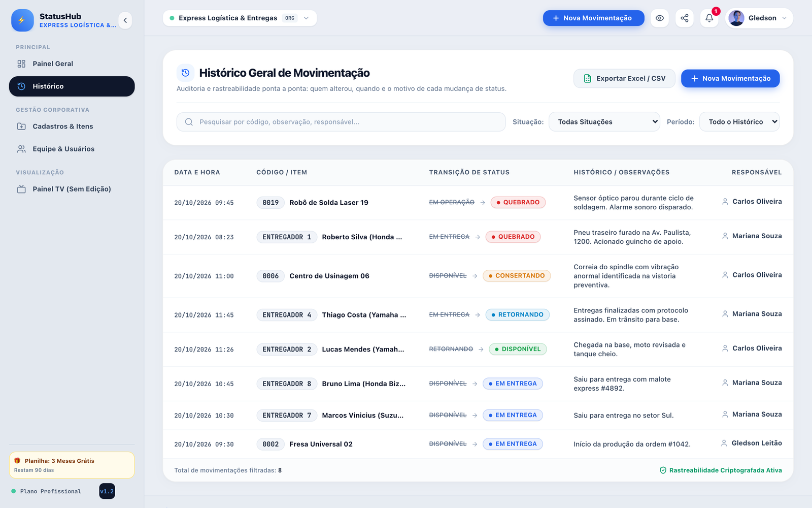The image size is (812, 508).
Task: Click the ENTREGADOR 7 code badge
Action: tap(287, 416)
